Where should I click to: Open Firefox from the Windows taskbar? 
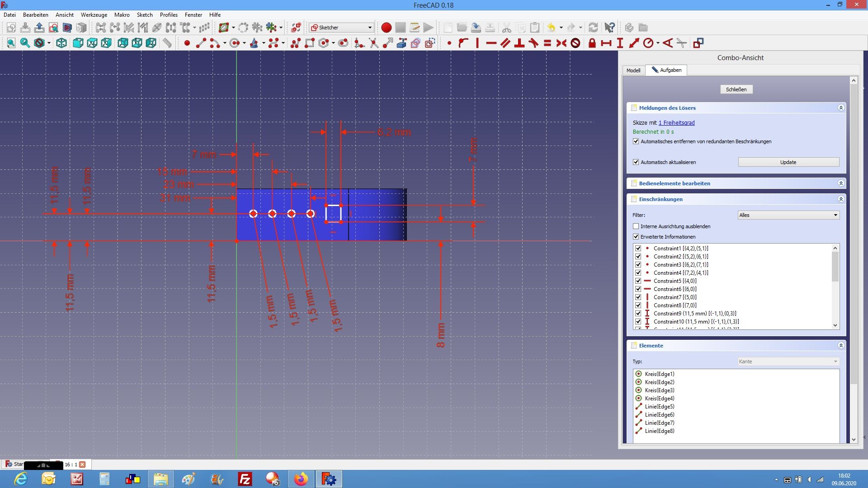point(301,479)
